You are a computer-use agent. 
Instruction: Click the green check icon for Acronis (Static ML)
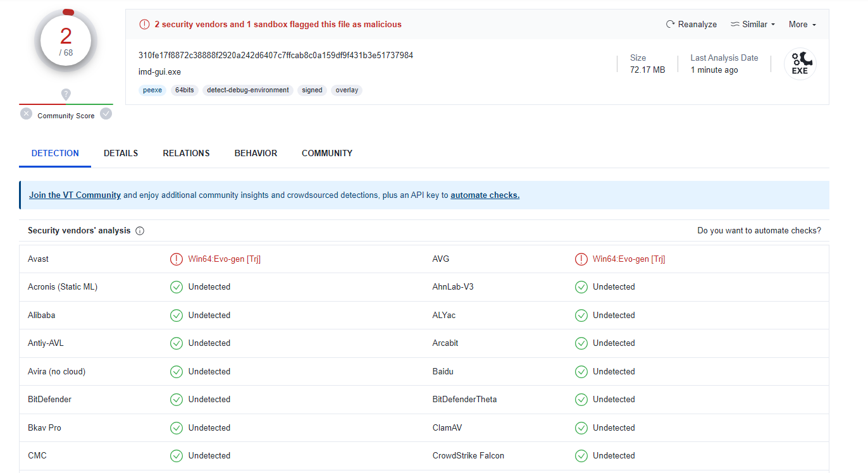(177, 287)
